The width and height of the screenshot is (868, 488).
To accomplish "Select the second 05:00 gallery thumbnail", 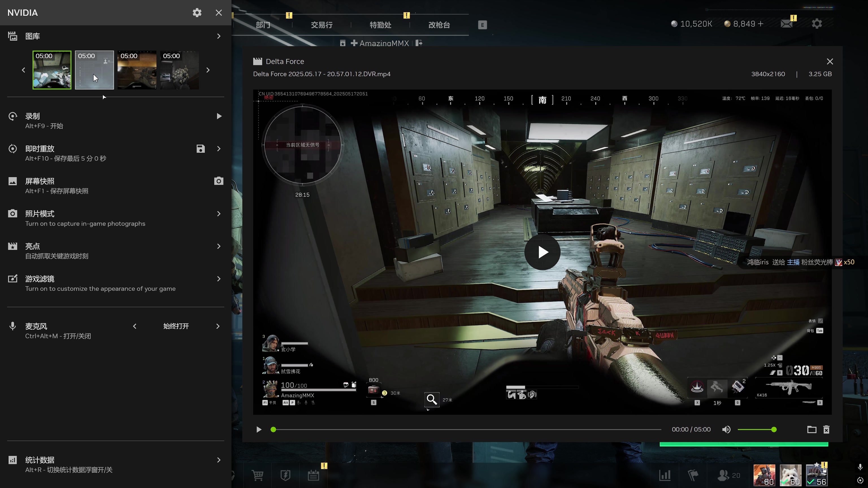I will 94,70.
